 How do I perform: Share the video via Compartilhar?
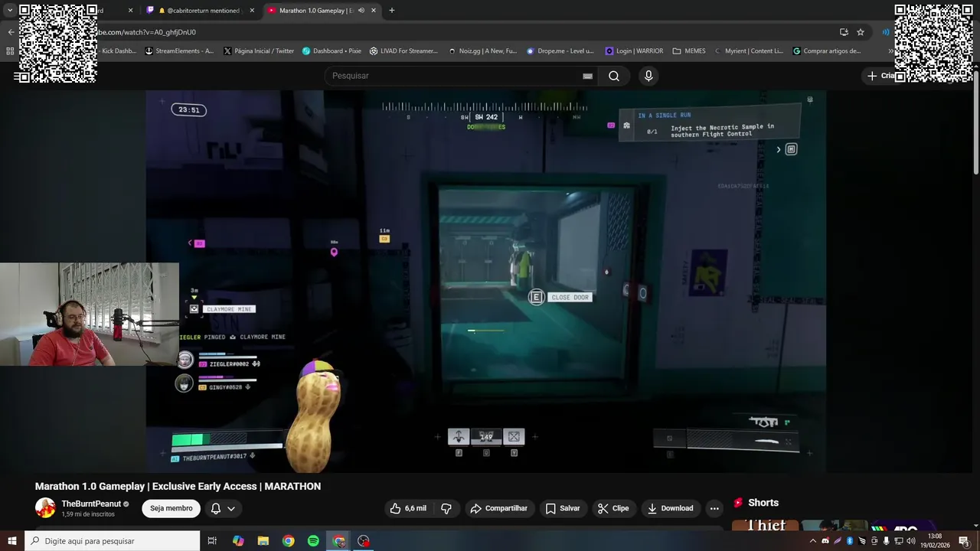[498, 508]
